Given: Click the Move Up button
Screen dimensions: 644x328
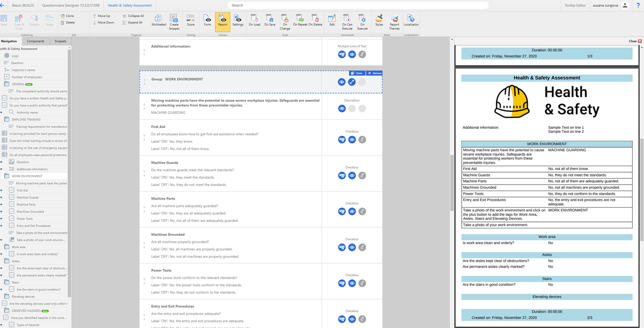Looking at the screenshot, I should coord(102,16).
